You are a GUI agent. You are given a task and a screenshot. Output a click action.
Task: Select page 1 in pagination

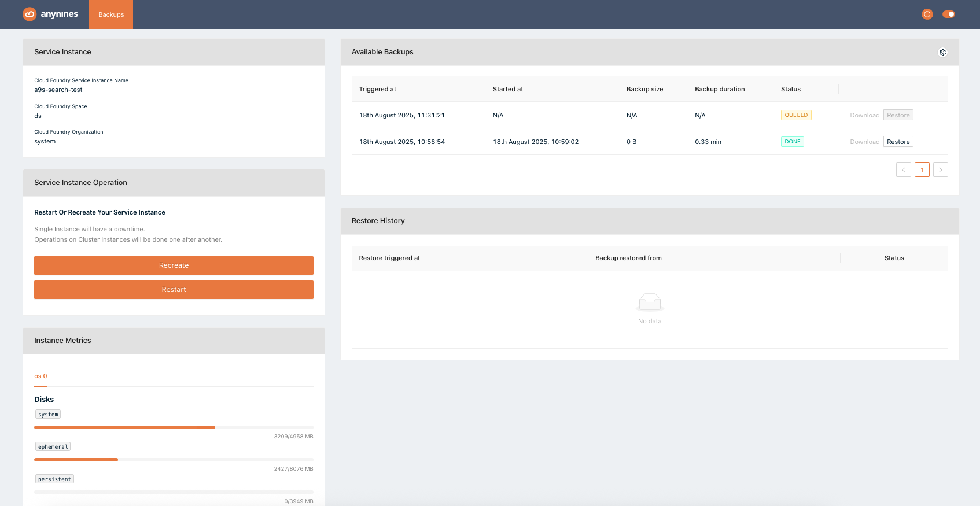point(922,170)
